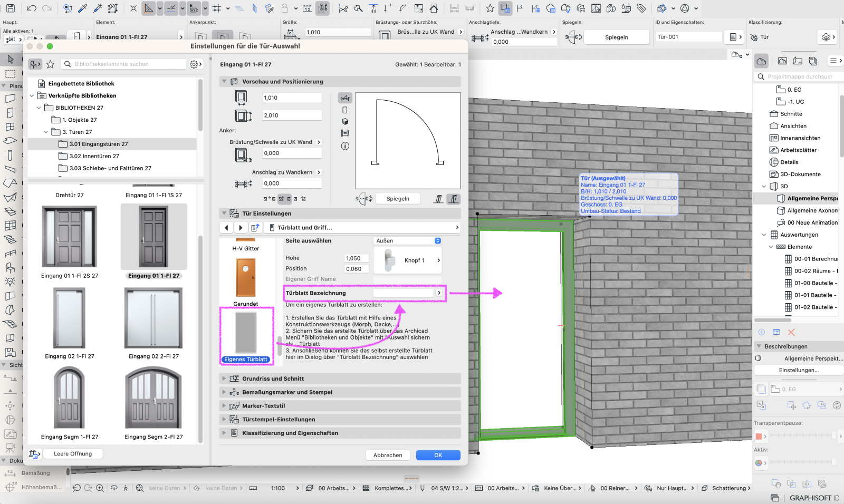Click the mirror icon left of dialog Spiegeln
Image resolution: width=844 pixels, height=504 pixels.
pos(364,199)
